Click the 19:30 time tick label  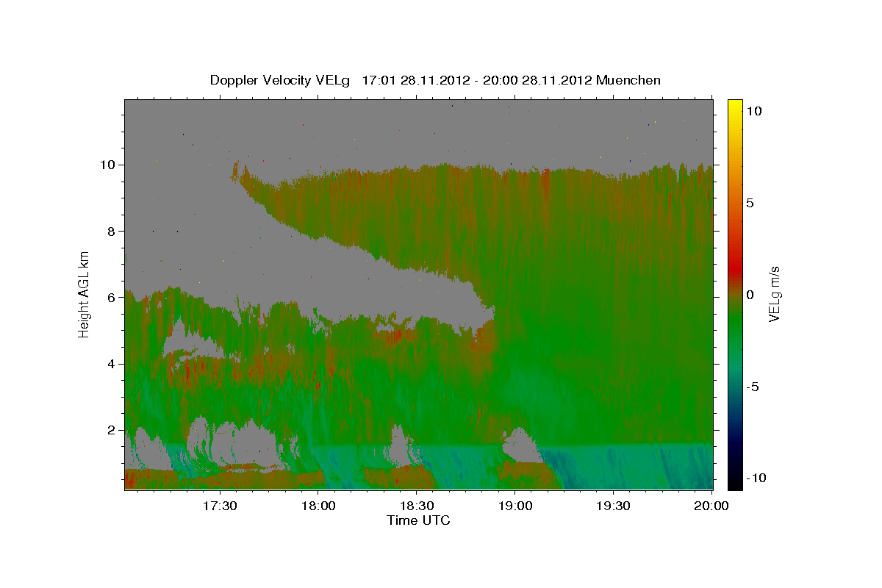coord(613,506)
